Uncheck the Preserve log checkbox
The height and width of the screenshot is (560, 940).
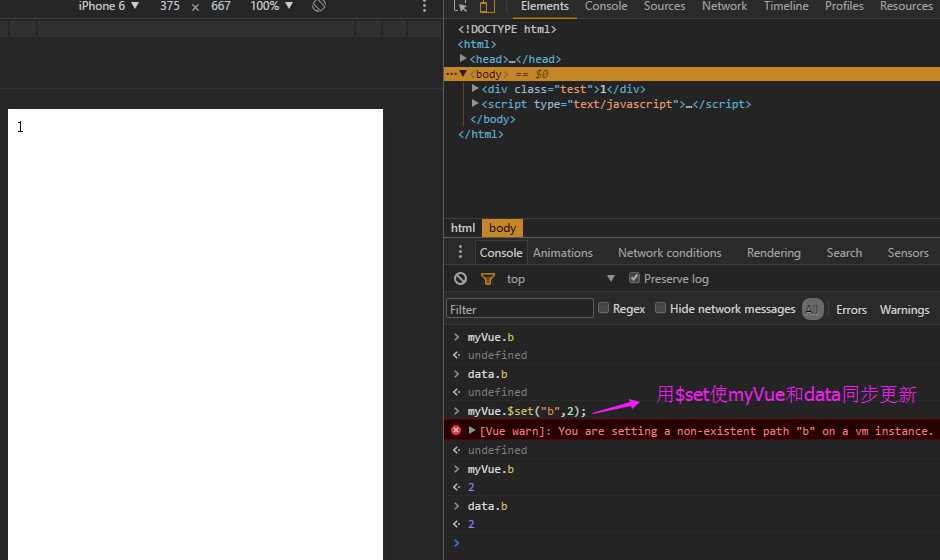click(x=634, y=278)
